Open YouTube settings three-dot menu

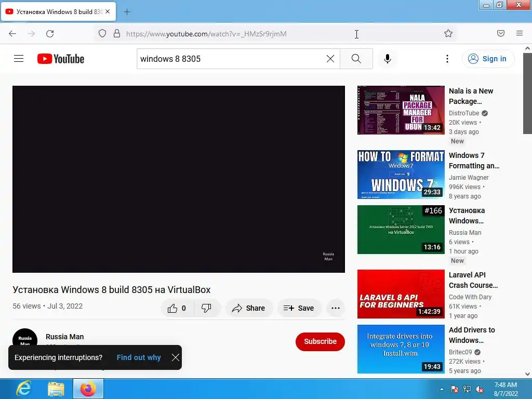447,59
